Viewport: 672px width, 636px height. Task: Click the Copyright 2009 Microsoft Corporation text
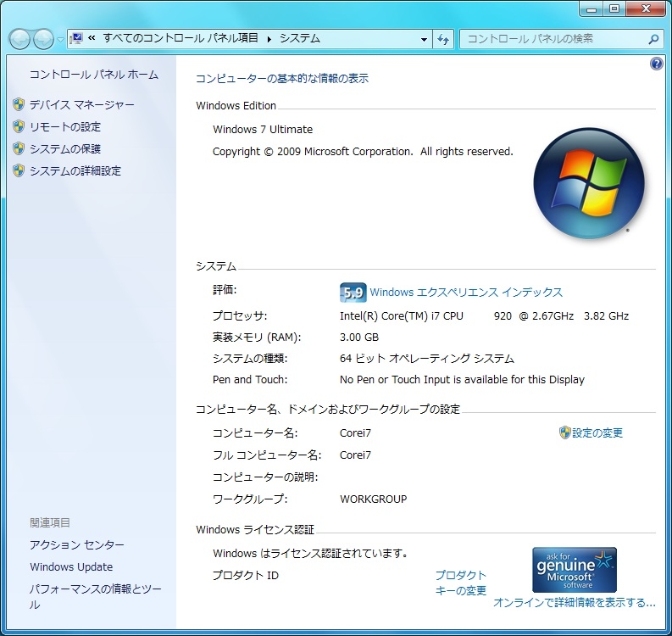[363, 152]
